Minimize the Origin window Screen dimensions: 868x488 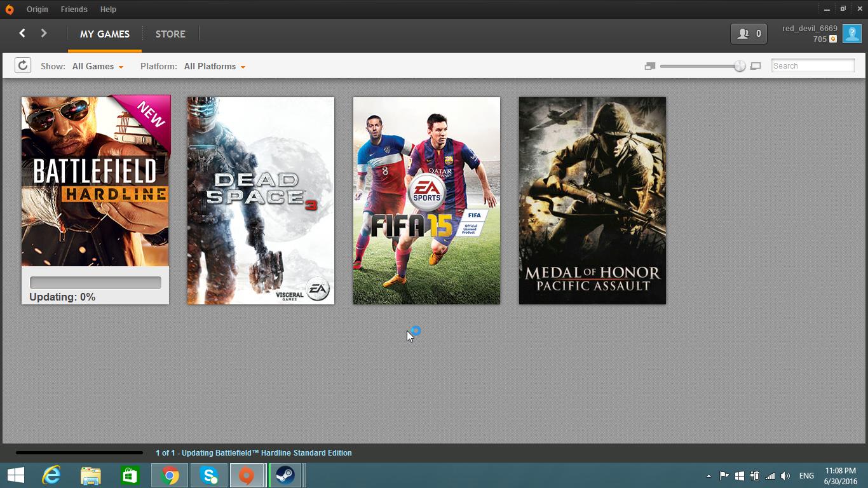click(827, 9)
